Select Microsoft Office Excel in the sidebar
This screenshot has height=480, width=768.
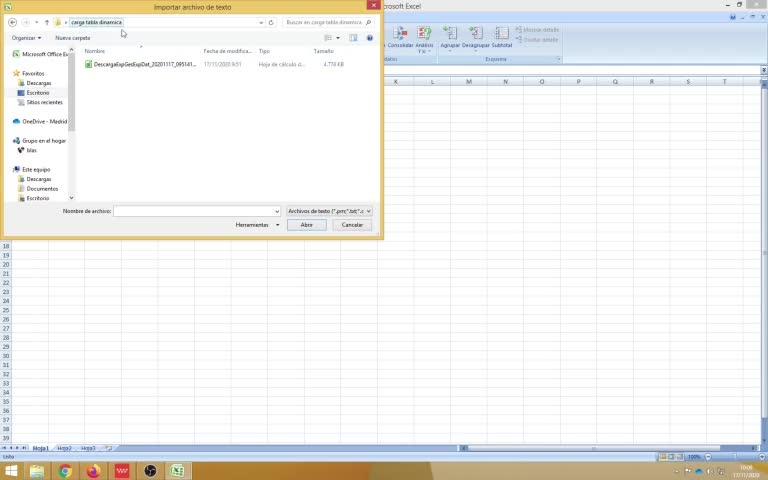[41, 54]
